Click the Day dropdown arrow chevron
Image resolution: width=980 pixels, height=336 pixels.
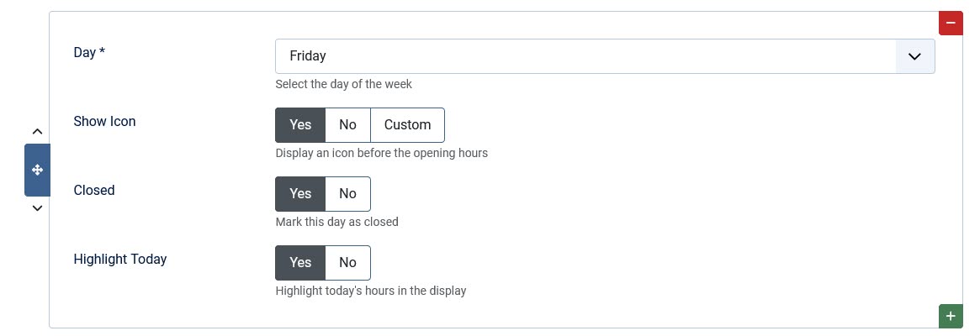(x=914, y=56)
